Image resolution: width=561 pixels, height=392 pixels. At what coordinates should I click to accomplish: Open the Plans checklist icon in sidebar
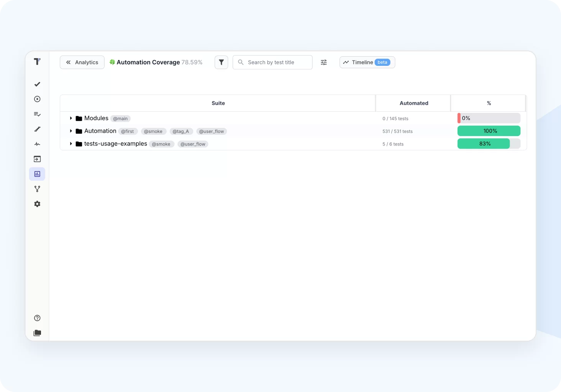37,114
